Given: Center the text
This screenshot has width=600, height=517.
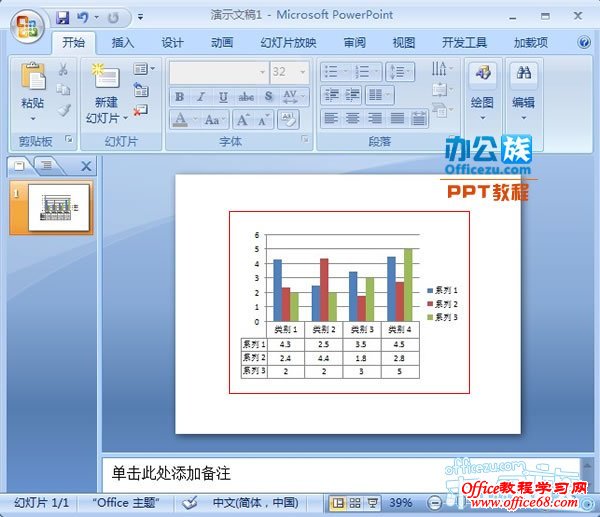Looking at the screenshot, I should point(353,119).
